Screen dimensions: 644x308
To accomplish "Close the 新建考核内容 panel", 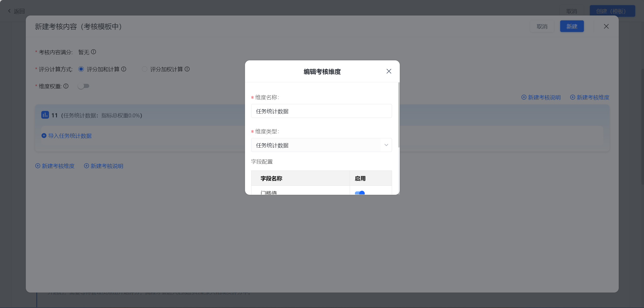I will (x=606, y=26).
